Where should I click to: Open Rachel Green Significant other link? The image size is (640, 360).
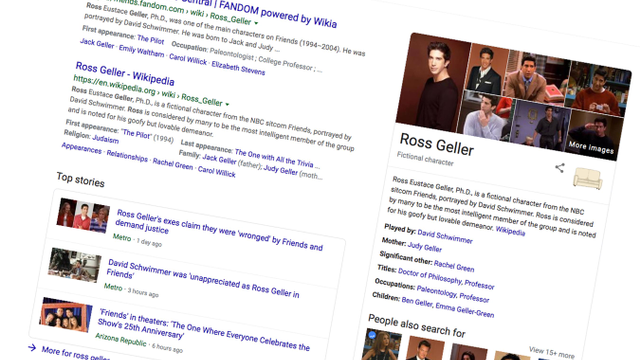click(454, 266)
